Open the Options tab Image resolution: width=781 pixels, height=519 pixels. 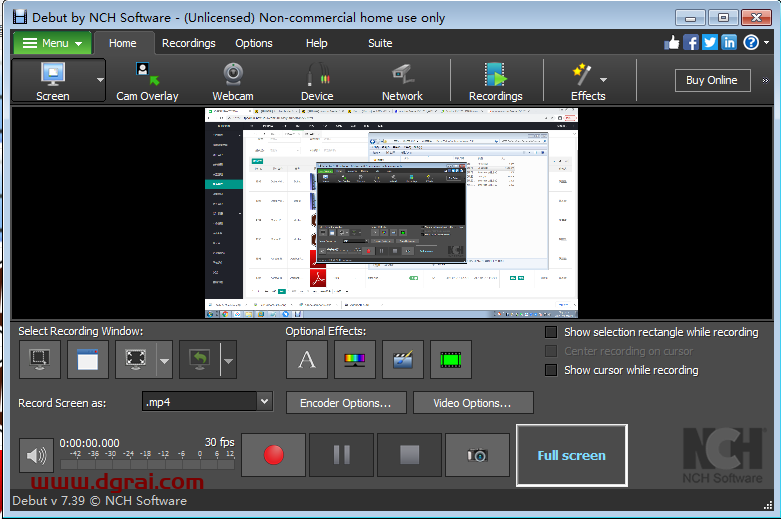[x=254, y=43]
